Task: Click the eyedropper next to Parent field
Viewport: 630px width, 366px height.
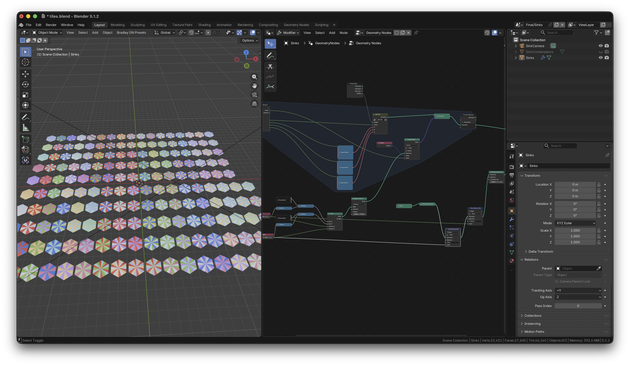Action: [x=599, y=268]
